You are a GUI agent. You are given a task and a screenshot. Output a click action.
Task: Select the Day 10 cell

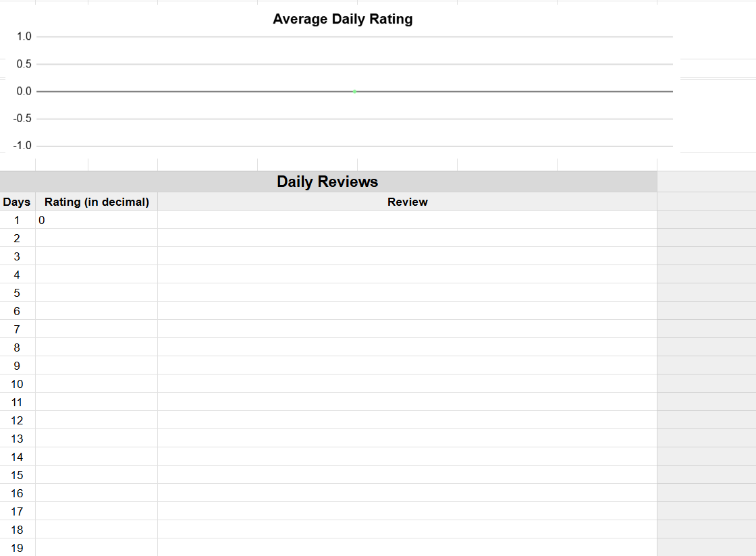pyautogui.click(x=18, y=384)
